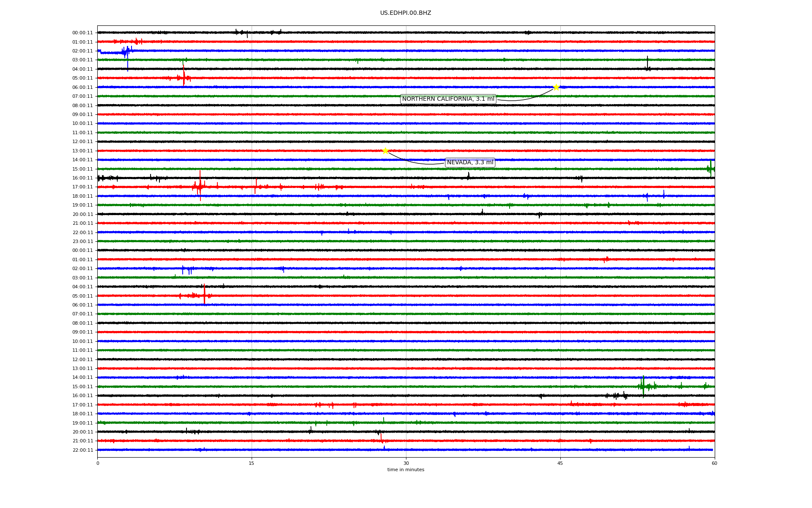Image resolution: width=812 pixels, height=508 pixels.
Task: Click the 'time in minutes' axis label
Action: click(x=406, y=470)
